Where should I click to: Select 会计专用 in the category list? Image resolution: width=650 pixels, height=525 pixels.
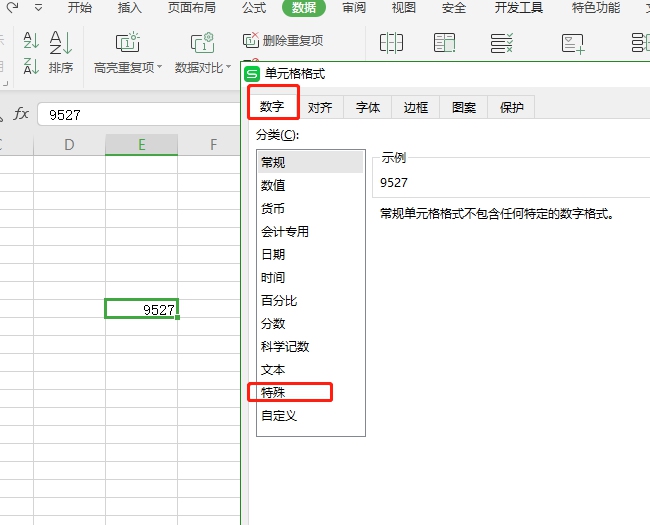(310, 231)
